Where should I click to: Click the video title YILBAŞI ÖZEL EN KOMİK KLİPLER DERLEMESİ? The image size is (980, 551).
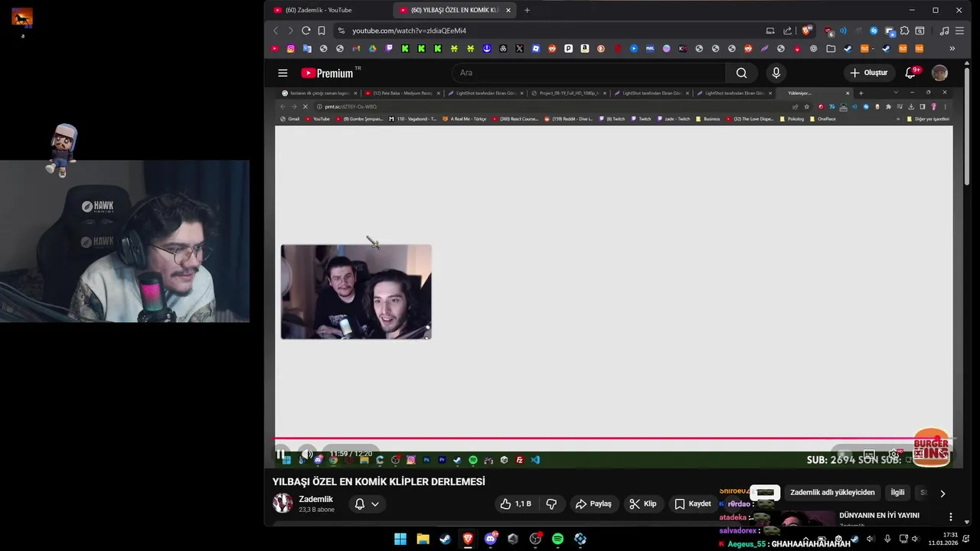(x=379, y=482)
